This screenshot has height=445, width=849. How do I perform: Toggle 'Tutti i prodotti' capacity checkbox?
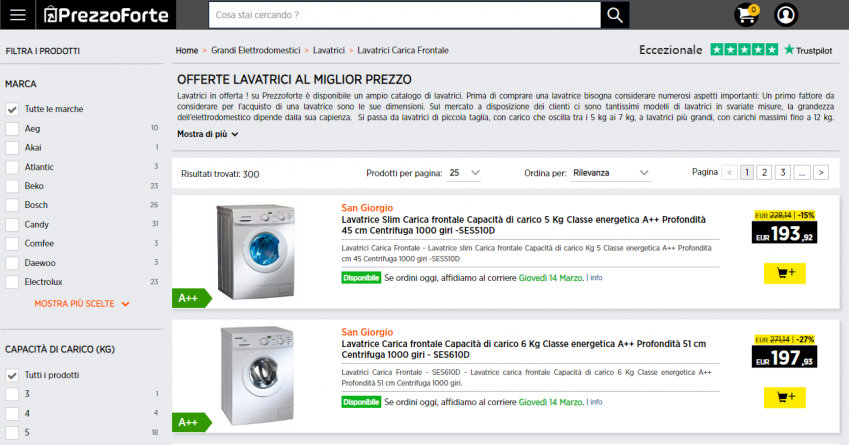click(12, 375)
